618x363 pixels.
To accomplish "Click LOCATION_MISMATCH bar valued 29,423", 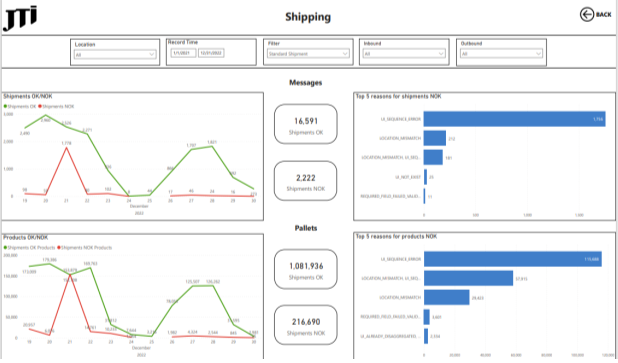I will click(x=447, y=298).
